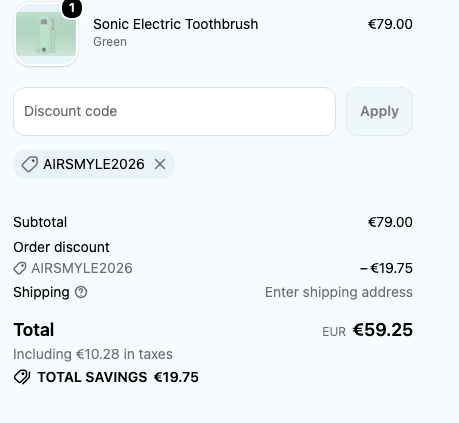Viewport: 459px width, 423px height.
Task: Click the −€19.75 discount amount
Action: click(386, 268)
